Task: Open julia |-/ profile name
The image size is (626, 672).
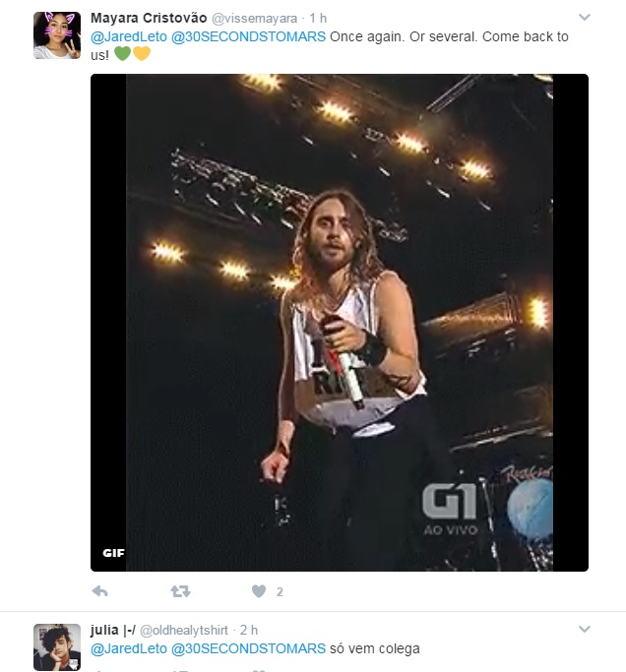Action: click(x=113, y=630)
